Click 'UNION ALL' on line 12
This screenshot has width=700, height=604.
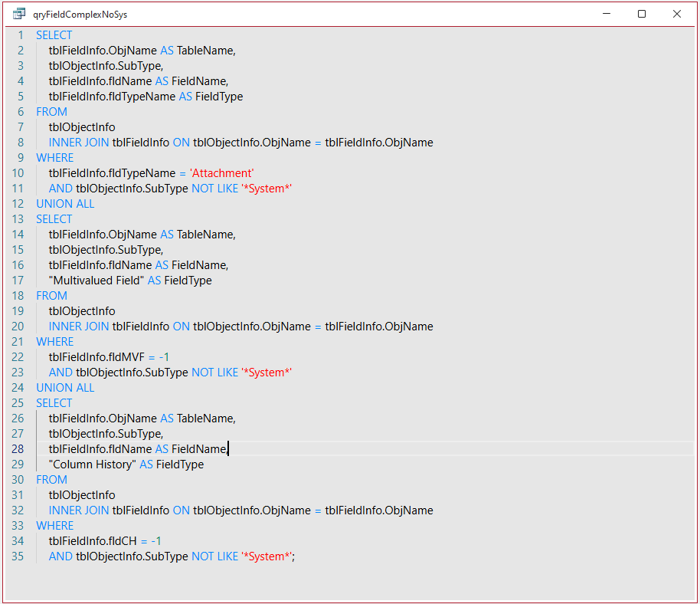point(65,204)
